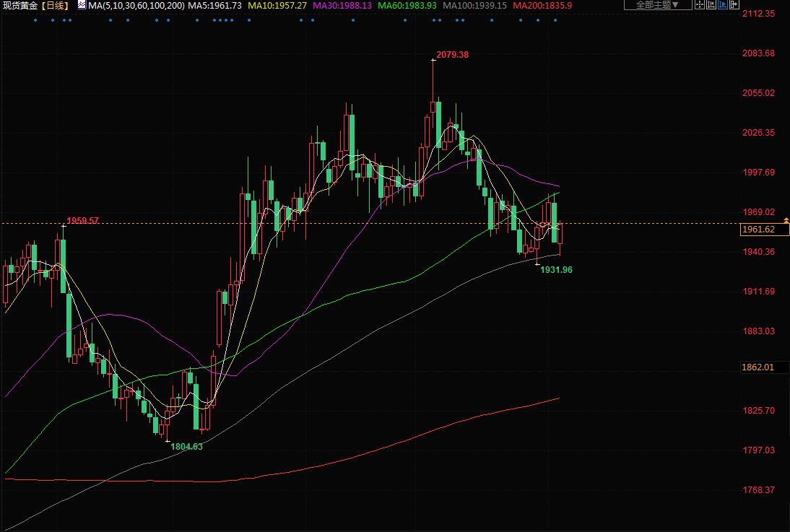790x532 pixels.
Task: Click the green MA60:1983.93 legend label
Action: (408, 5)
